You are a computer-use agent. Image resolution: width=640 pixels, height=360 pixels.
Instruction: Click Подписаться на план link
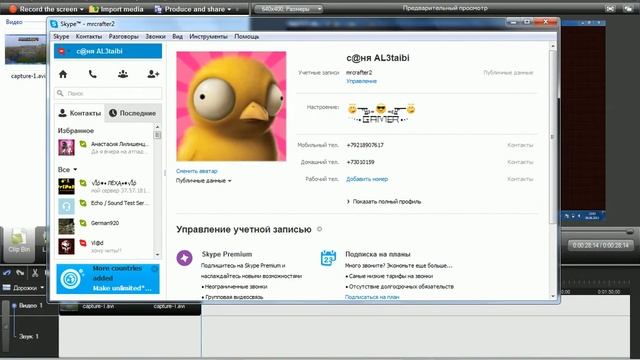372,297
